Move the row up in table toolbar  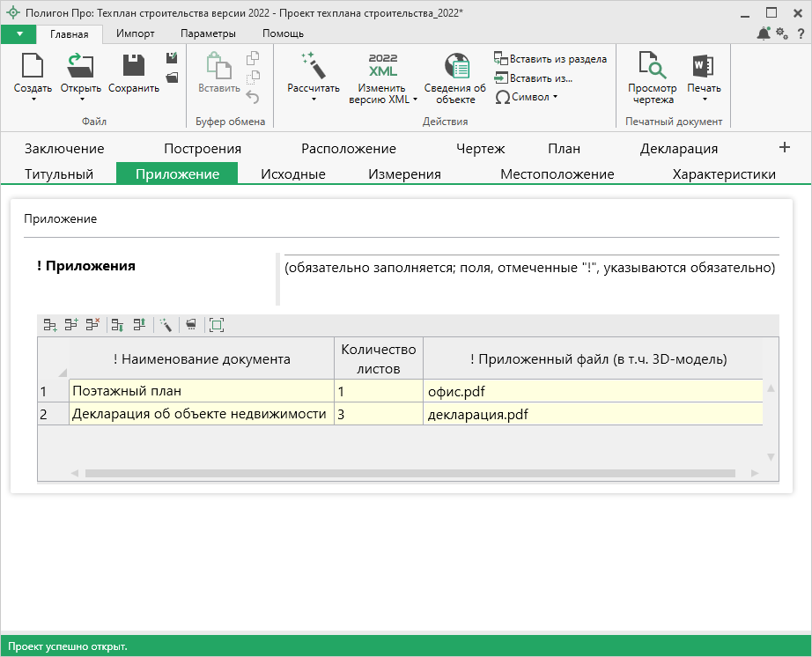pyautogui.click(x=139, y=325)
